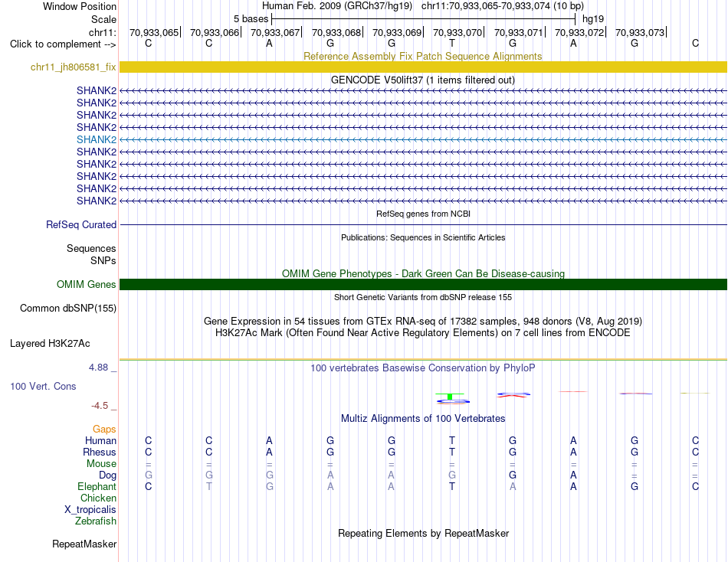Viewport: 728px width, 562px height.
Task: Click the SNPs subtrack label
Action: click(x=103, y=261)
